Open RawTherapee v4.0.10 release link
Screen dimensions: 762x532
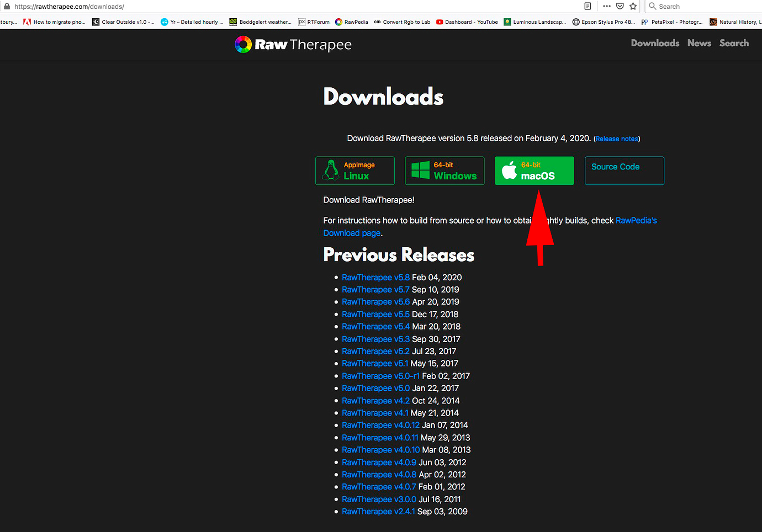click(380, 450)
